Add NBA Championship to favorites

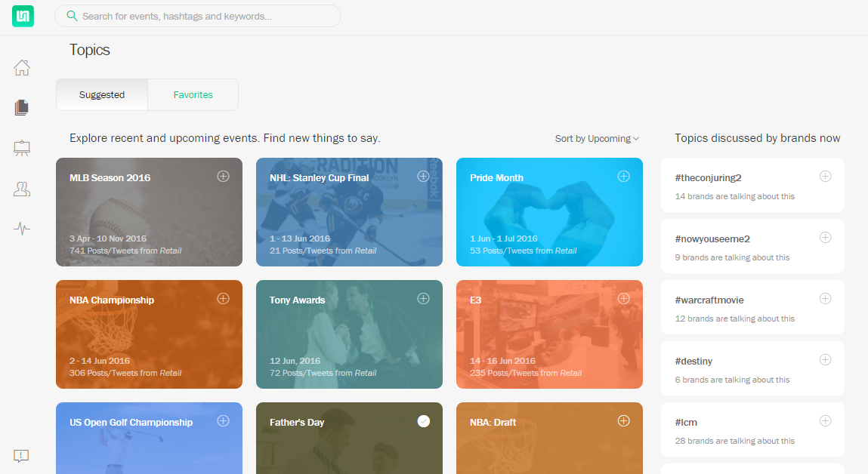pos(223,299)
